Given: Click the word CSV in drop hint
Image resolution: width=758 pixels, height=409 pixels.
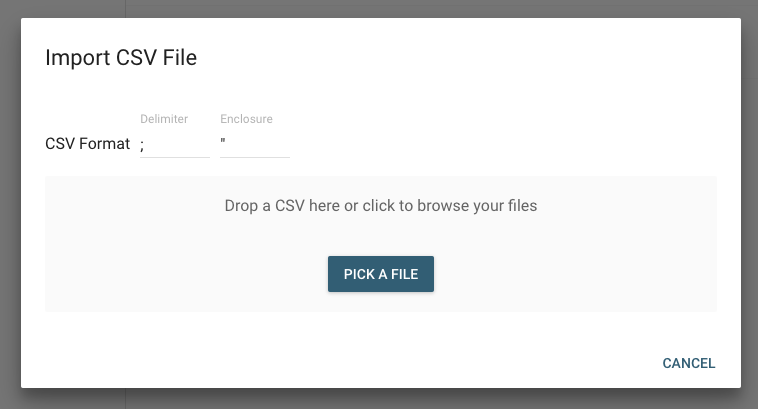Looking at the screenshot, I should pyautogui.click(x=290, y=205).
